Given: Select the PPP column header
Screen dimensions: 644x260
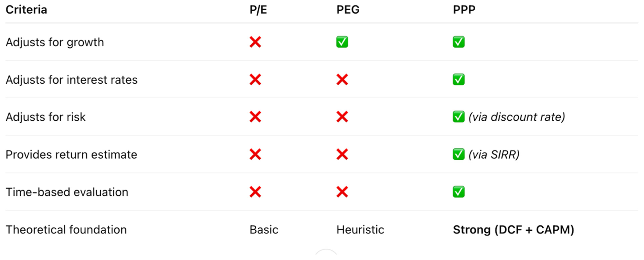Looking at the screenshot, I should pyautogui.click(x=464, y=10).
